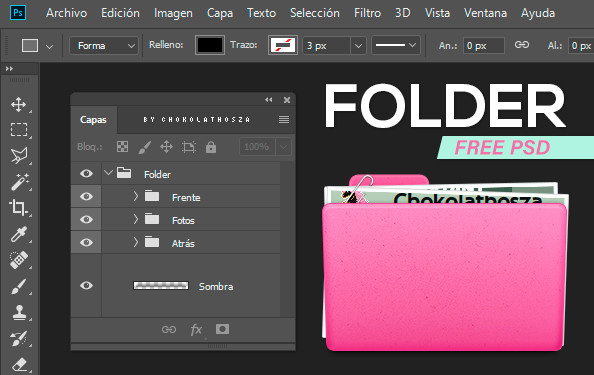Viewport: 594px width, 375px height.
Task: Open the Capas panel menu (hamburger icon)
Action: (x=284, y=120)
